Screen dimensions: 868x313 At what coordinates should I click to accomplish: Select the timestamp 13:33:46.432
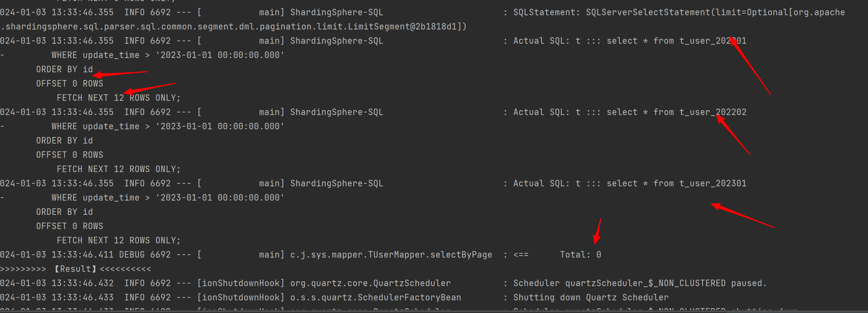pyautogui.click(x=84, y=283)
